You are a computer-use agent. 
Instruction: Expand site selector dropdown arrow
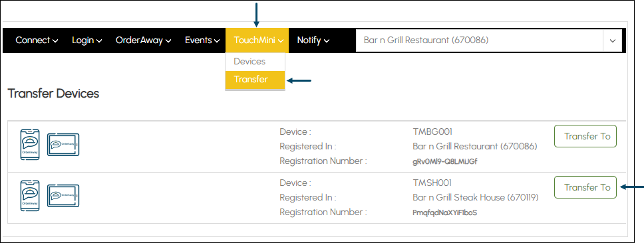point(613,40)
